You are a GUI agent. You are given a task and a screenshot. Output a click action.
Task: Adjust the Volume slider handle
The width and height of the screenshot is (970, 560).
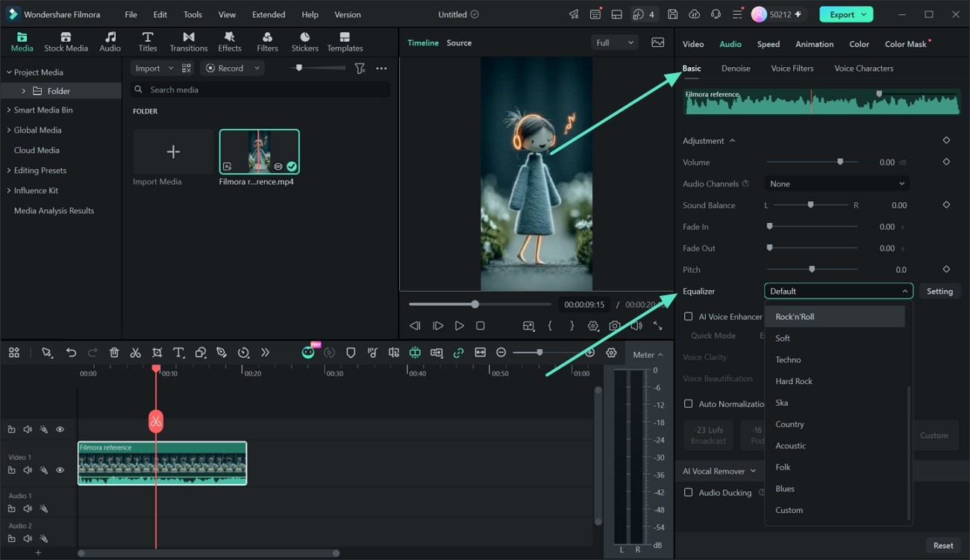(840, 162)
